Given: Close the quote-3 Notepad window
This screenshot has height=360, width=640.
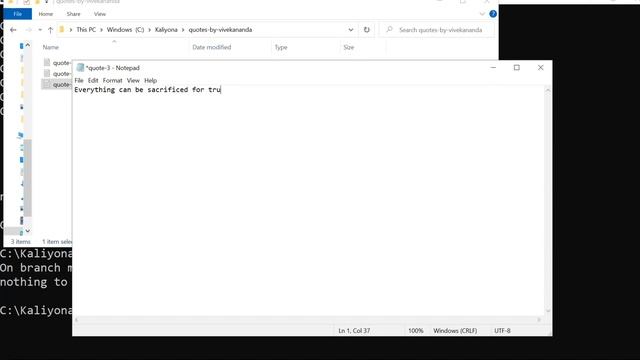Looking at the screenshot, I should point(540,68).
